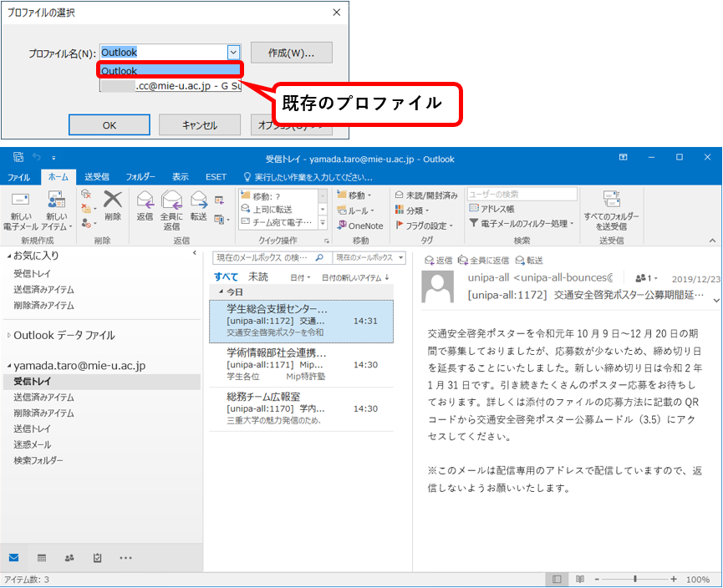Open the 日付 sort dropdown
This screenshot has height=588, width=723.
(x=300, y=278)
